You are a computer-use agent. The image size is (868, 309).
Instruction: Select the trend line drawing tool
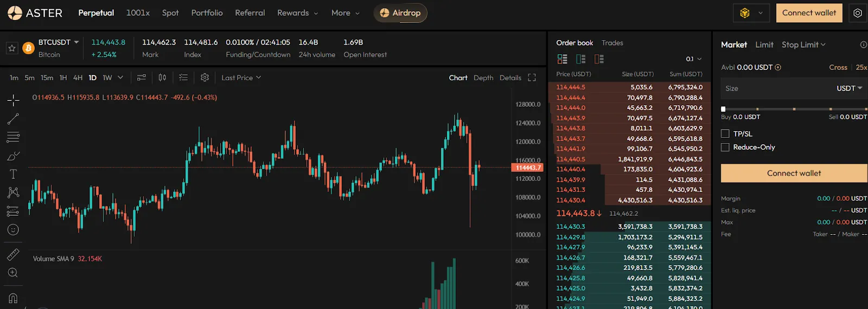click(13, 119)
